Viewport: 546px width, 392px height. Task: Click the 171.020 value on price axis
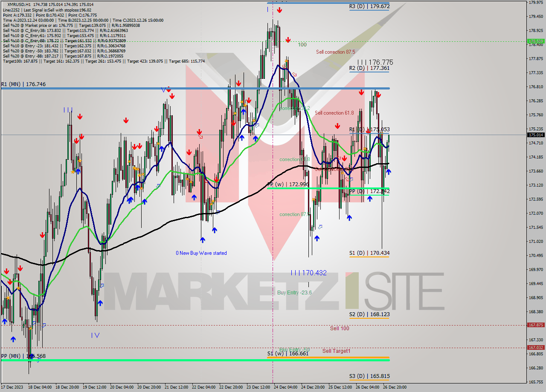pyautogui.click(x=536, y=242)
